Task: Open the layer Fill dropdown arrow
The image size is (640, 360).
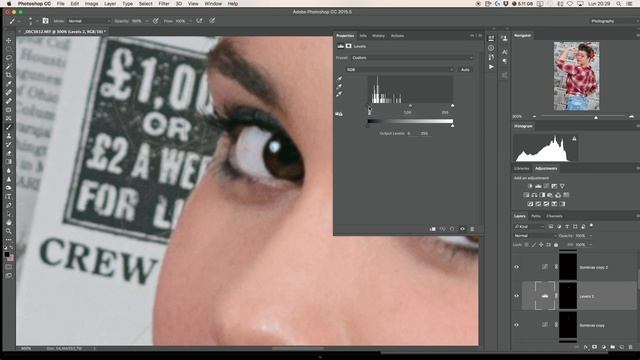Action: [590, 244]
